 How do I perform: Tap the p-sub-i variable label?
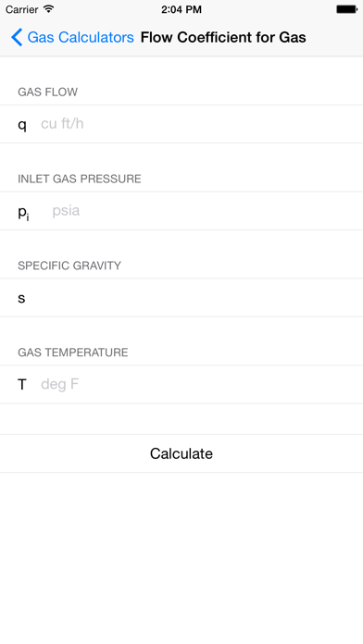tap(23, 213)
